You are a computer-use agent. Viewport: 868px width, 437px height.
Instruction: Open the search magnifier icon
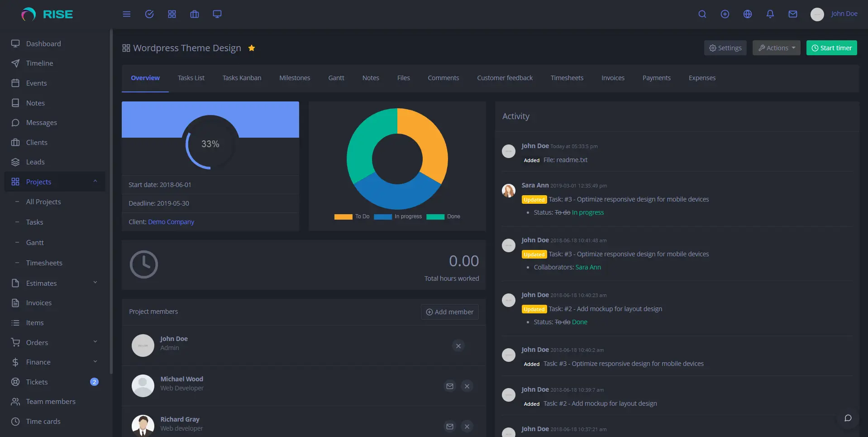point(702,14)
